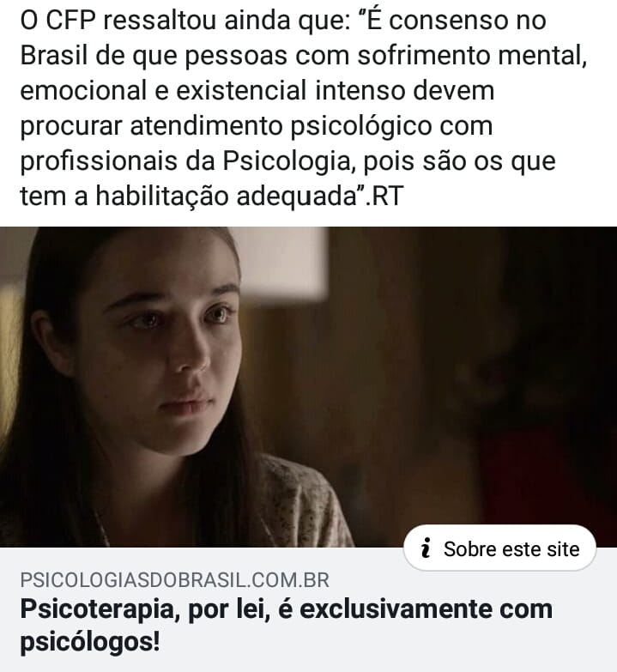Click the words "sofrimento mental" in the post
The height and width of the screenshot is (672, 617).
[x=472, y=56]
